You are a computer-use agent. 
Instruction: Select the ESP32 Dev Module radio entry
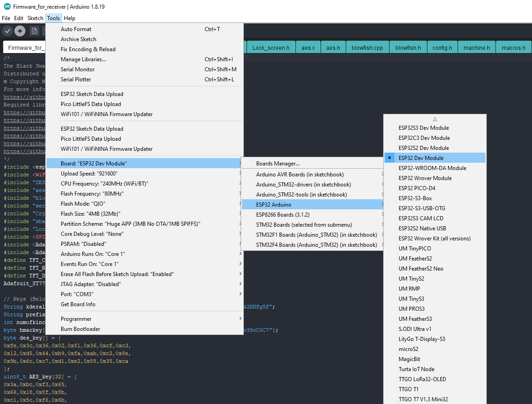point(435,158)
